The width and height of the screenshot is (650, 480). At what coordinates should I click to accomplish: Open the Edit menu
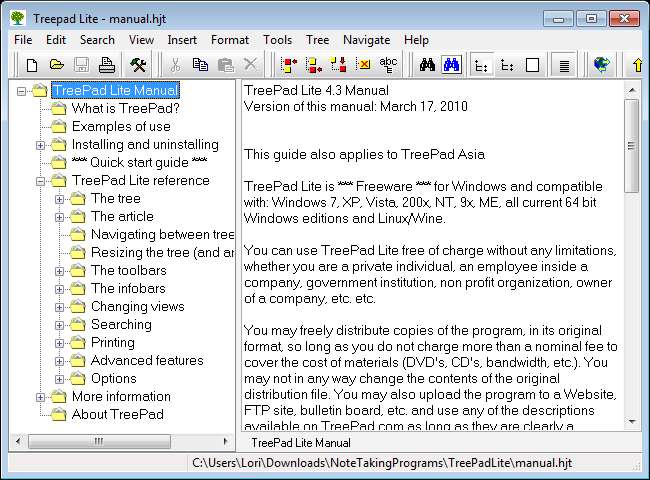click(x=56, y=40)
